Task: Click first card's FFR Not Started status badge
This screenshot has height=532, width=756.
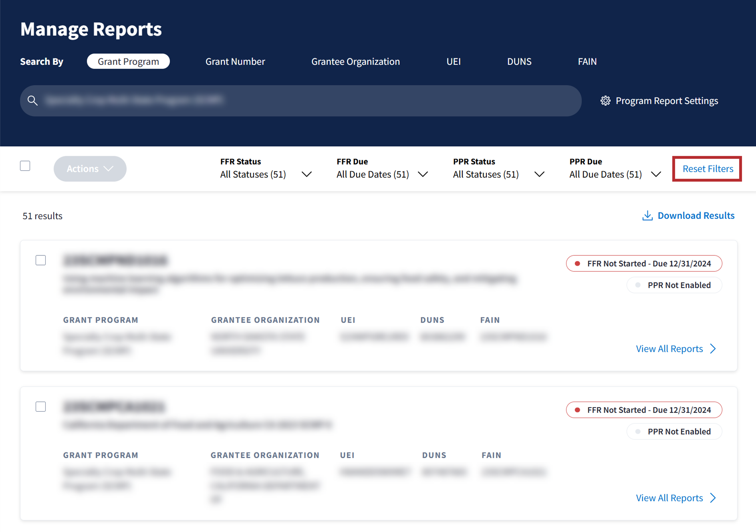Action: [644, 263]
